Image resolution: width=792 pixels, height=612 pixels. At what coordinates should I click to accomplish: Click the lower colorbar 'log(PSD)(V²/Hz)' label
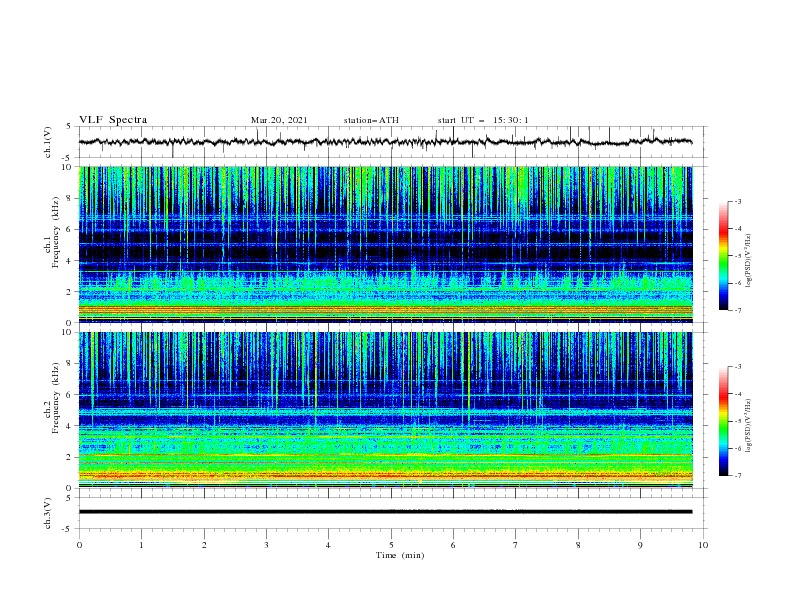[749, 425]
